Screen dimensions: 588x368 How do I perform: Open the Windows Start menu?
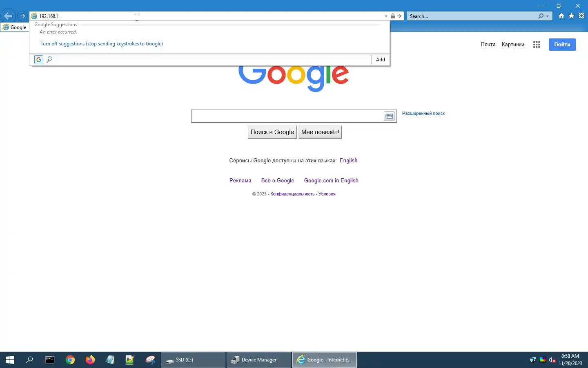[10, 360]
